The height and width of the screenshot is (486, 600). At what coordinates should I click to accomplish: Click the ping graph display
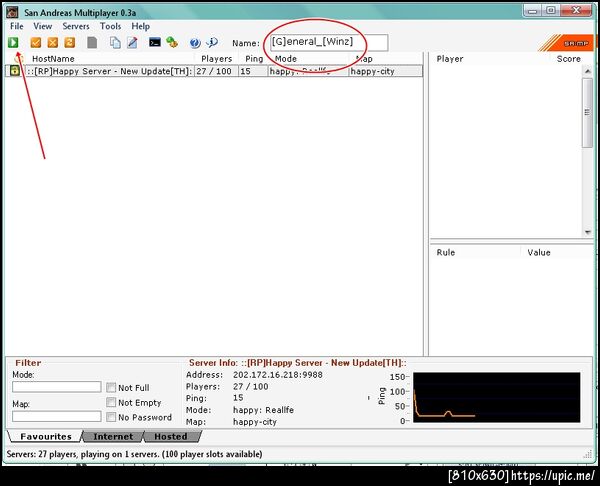[496, 398]
